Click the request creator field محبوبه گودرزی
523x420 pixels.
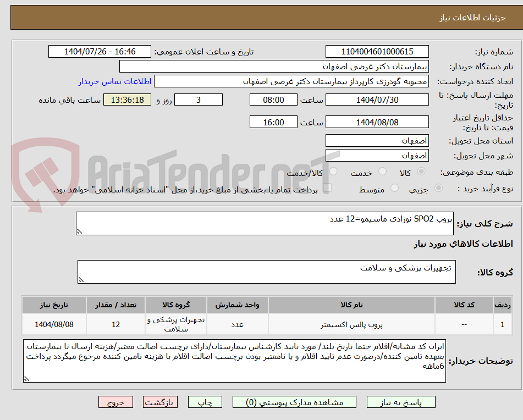(291, 81)
